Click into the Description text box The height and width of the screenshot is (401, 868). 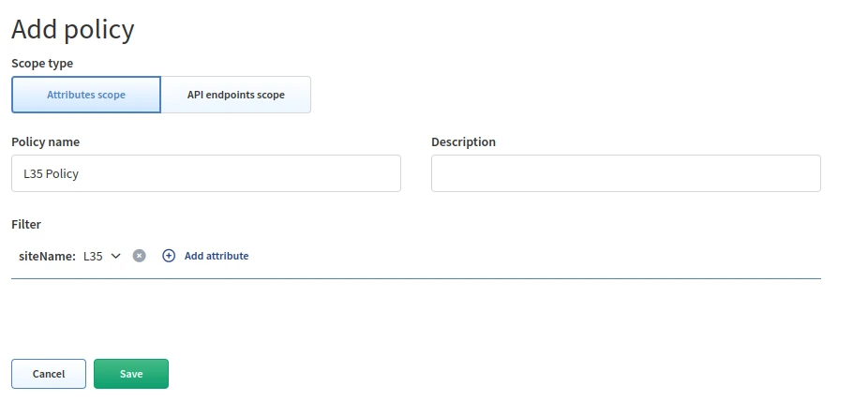625,173
